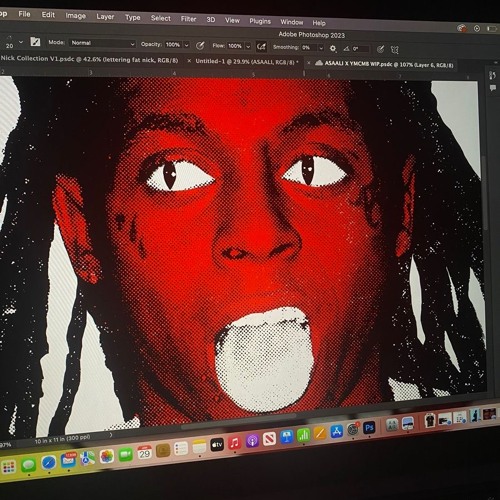
Task: Open the Filter menu
Action: 188,19
